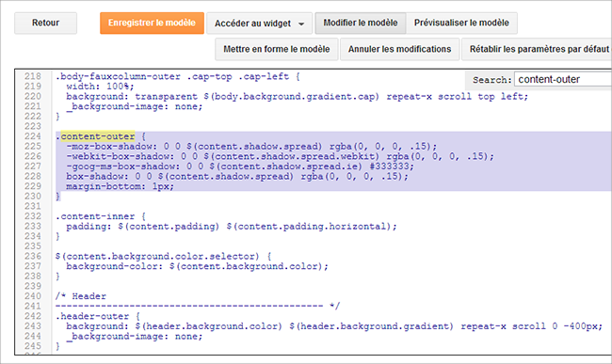Click line number 218 in gutter
Image resolution: width=612 pixels, height=364 pixels.
coord(33,76)
